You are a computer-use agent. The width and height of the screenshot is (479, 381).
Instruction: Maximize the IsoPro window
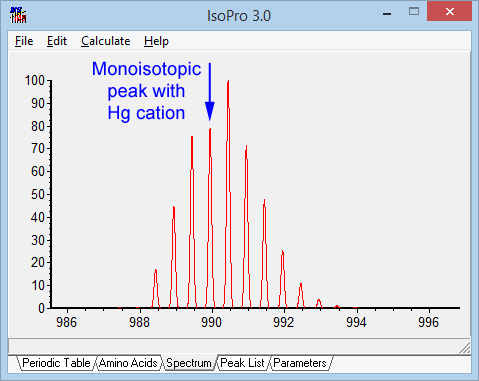point(414,12)
